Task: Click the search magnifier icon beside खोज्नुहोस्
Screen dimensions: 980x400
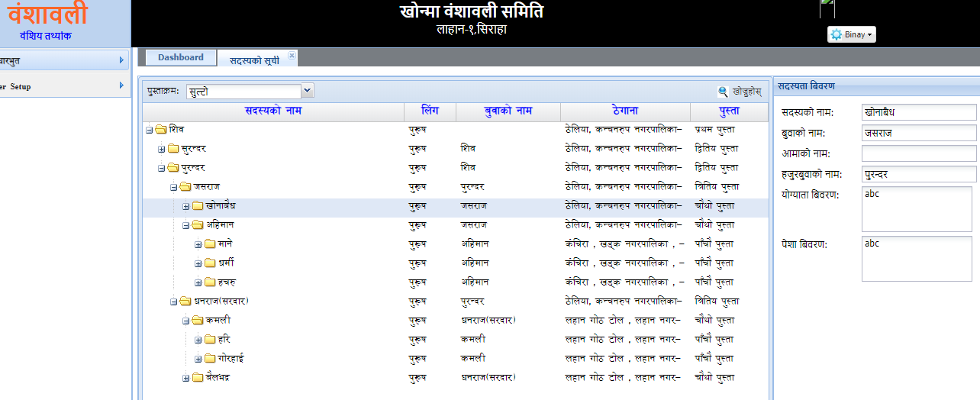Action: tap(723, 92)
